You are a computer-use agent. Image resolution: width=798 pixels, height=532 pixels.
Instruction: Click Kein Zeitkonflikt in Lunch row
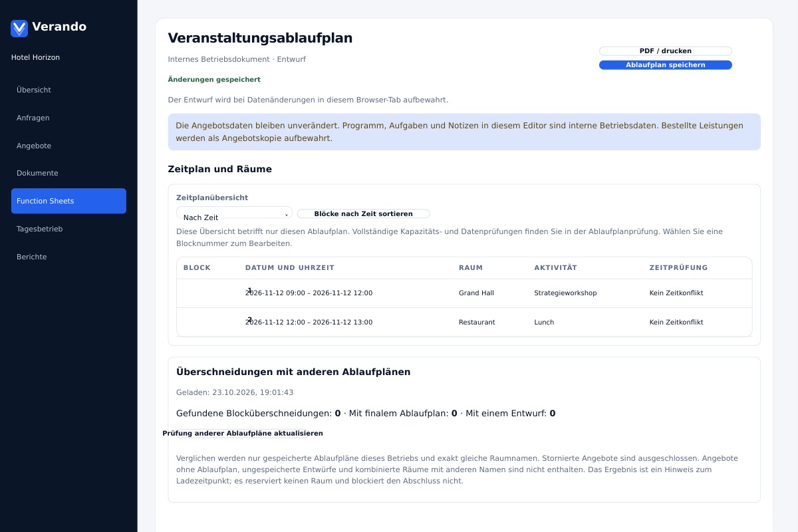pos(676,323)
